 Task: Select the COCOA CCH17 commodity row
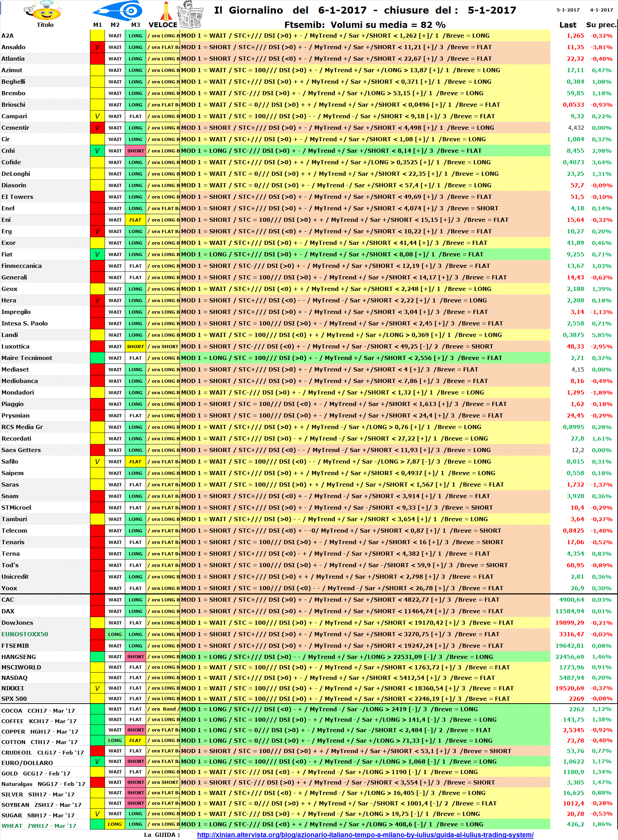tap(45, 711)
